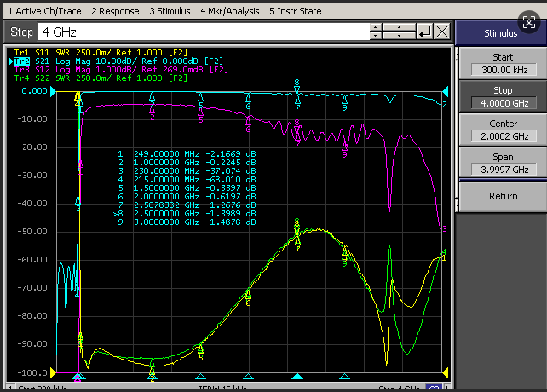This screenshot has width=547, height=392.
Task: Click marker 2 row 1.0000000 GHz
Action: coord(187,163)
